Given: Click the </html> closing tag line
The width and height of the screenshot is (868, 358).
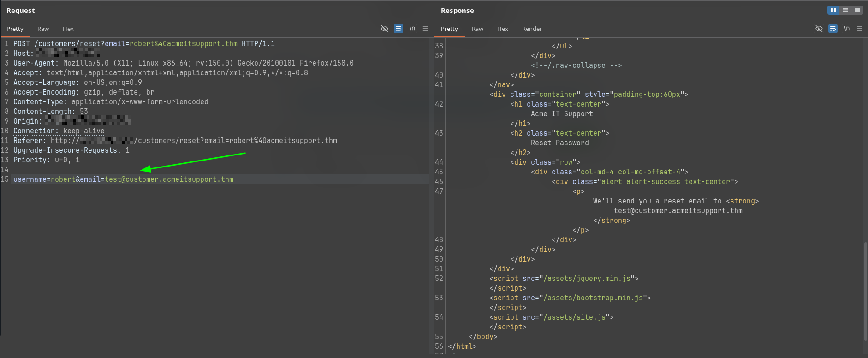Looking at the screenshot, I should pyautogui.click(x=462, y=346).
